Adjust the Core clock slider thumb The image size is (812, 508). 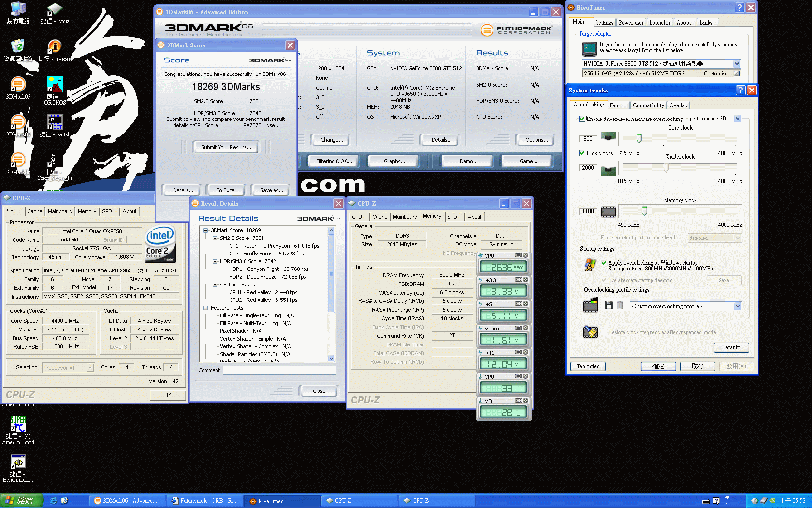tap(639, 139)
